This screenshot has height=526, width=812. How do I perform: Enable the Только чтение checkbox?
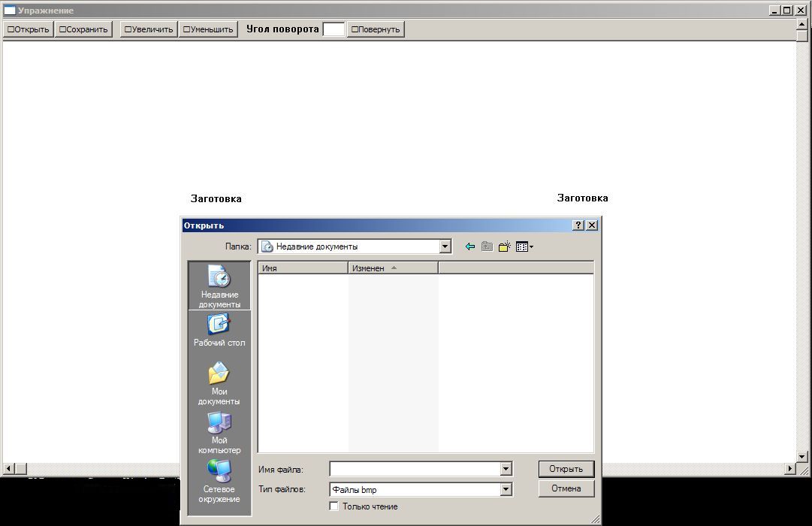pyautogui.click(x=334, y=506)
